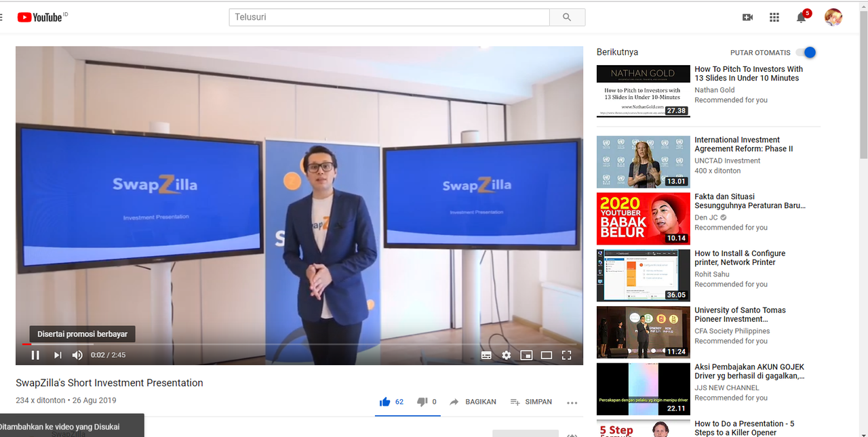Open the more actions three-dots menu
The width and height of the screenshot is (868, 437).
[572, 402]
